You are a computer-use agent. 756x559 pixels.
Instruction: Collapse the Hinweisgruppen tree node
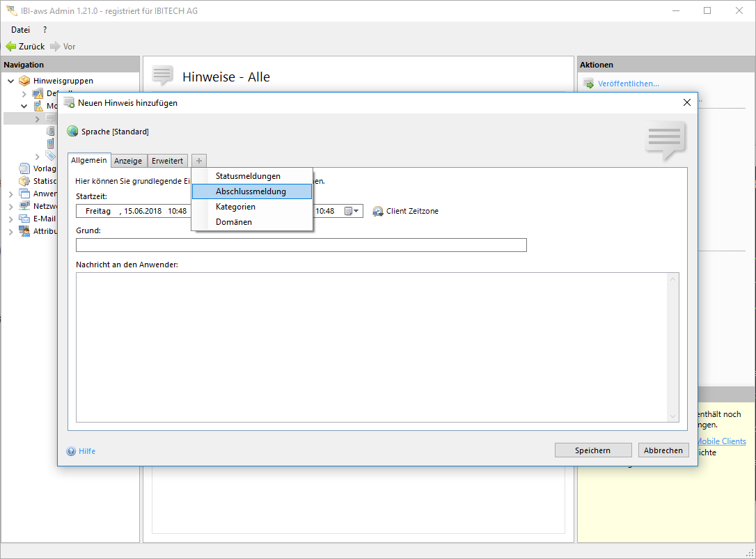pos(10,81)
